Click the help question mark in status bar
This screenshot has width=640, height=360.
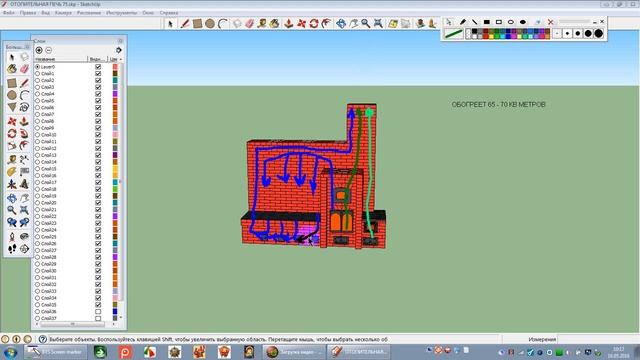[x=42, y=339]
